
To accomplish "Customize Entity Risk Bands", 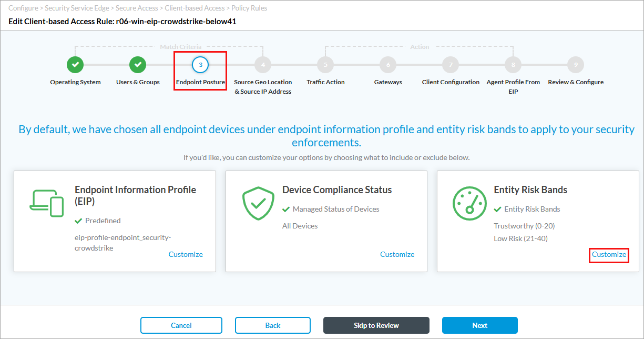I will tap(609, 254).
